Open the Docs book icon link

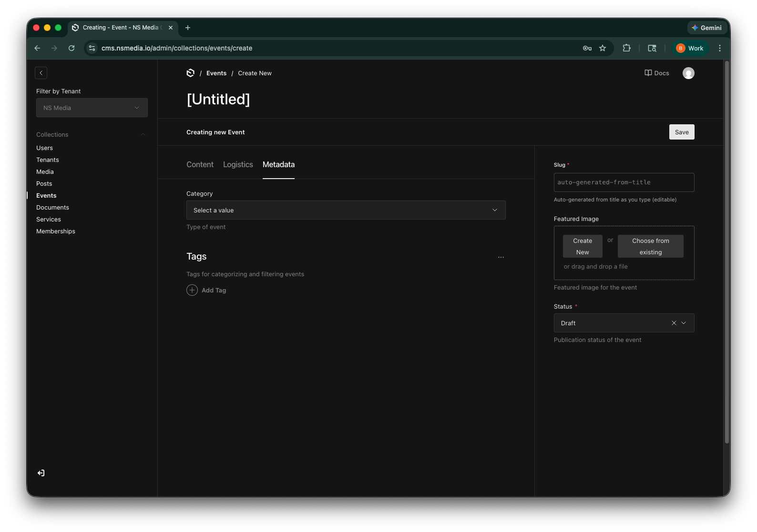657,73
